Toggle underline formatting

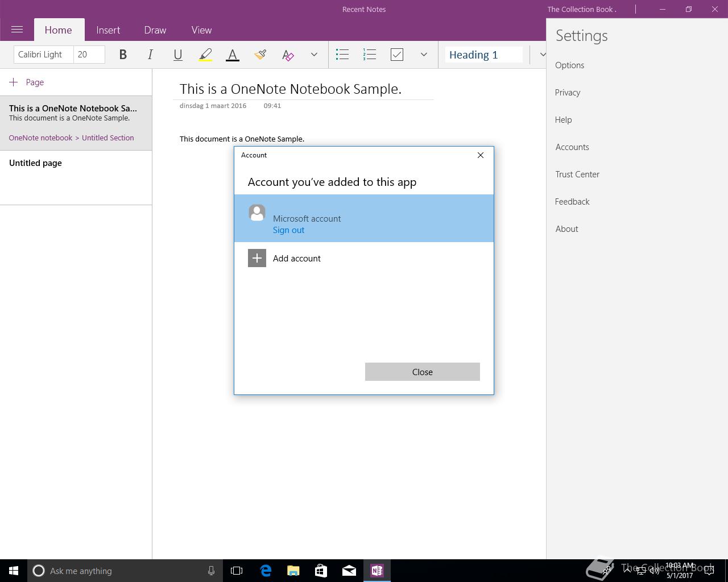coord(177,55)
